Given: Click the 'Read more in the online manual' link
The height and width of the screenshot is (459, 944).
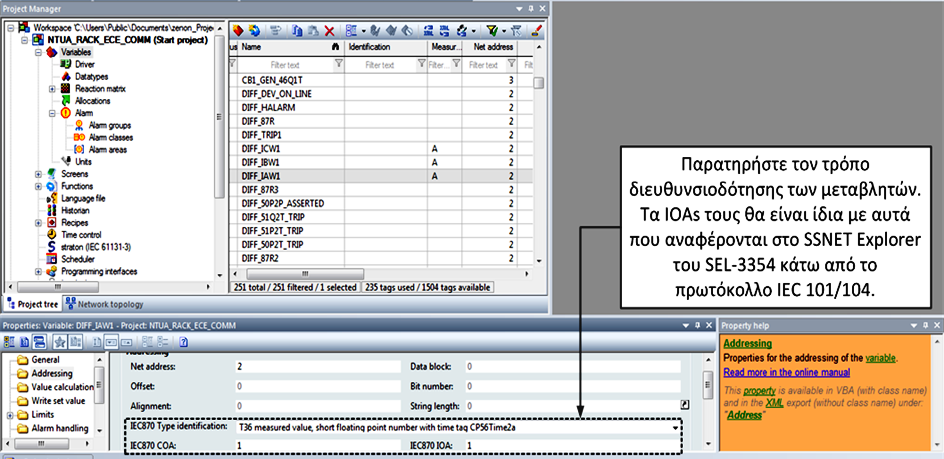Looking at the screenshot, I should pos(787,372).
